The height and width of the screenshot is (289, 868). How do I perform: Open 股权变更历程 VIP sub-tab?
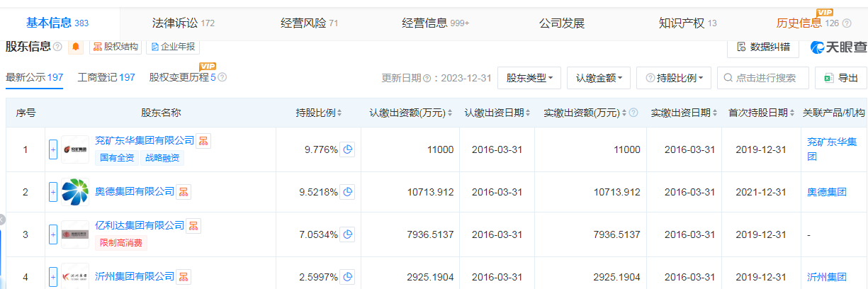click(x=182, y=78)
